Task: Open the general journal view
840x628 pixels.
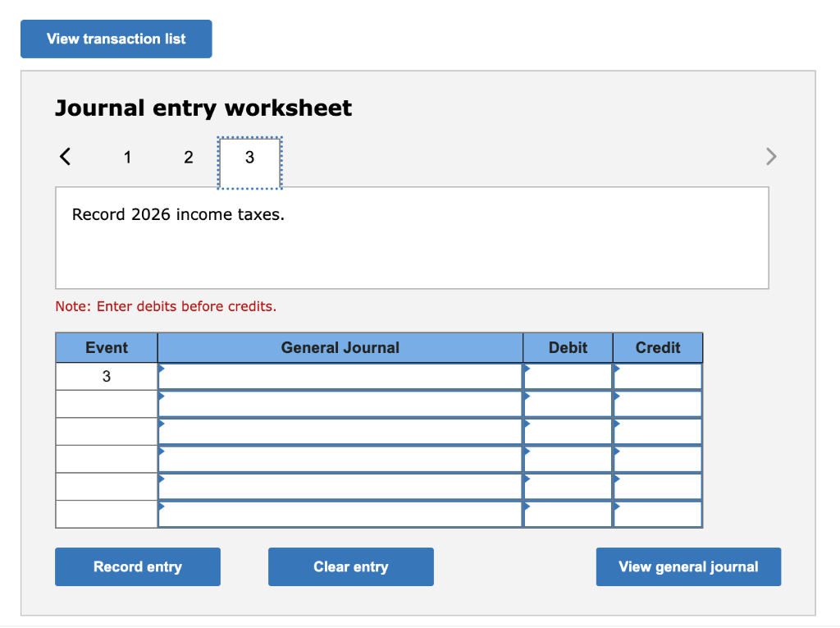Action: point(688,566)
